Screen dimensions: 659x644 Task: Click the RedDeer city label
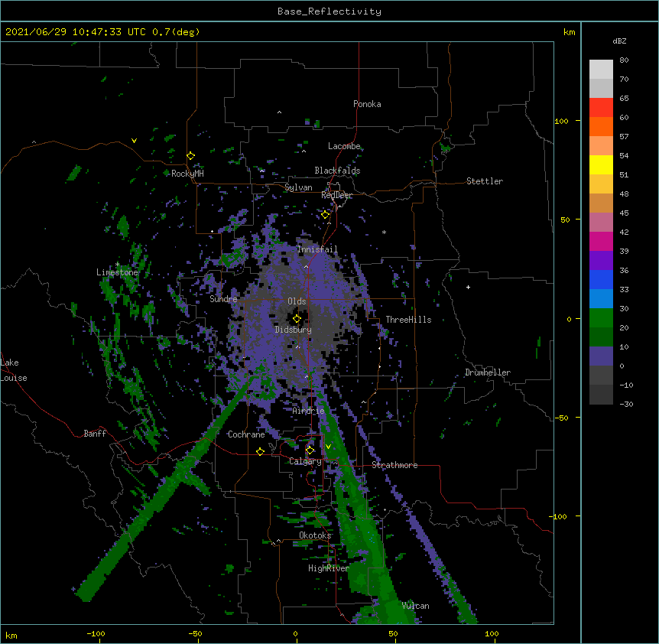tap(336, 195)
